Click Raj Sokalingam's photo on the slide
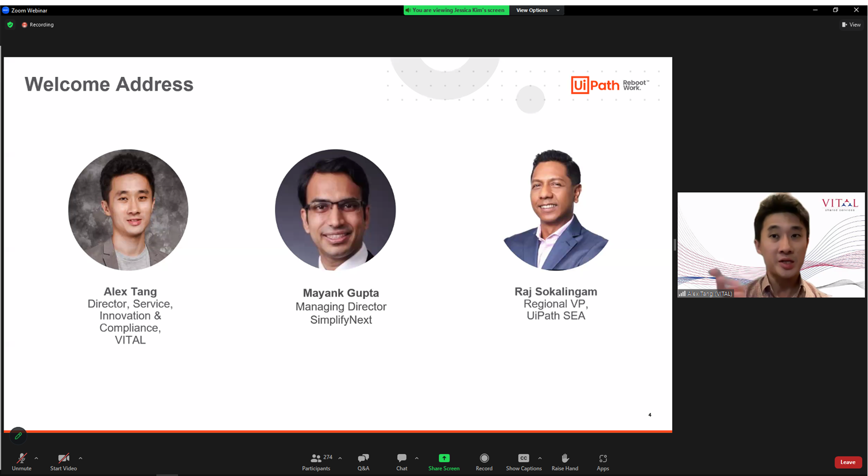The image size is (868, 476). point(556,210)
